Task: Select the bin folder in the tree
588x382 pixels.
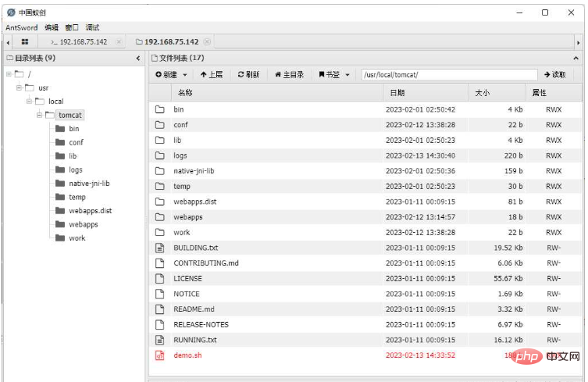Action: (74, 129)
